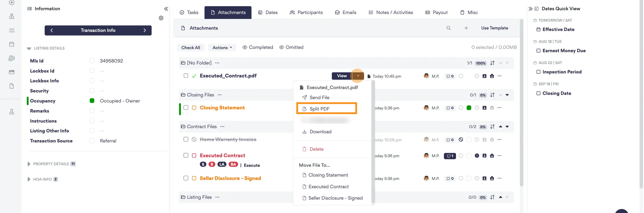Click Check All button
The image size is (644, 213).
(x=190, y=48)
